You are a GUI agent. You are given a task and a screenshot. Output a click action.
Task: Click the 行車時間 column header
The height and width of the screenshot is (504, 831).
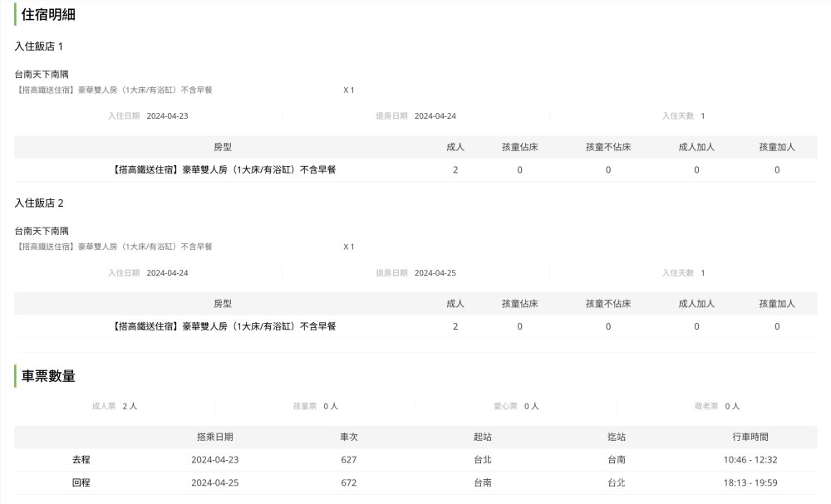coord(750,437)
